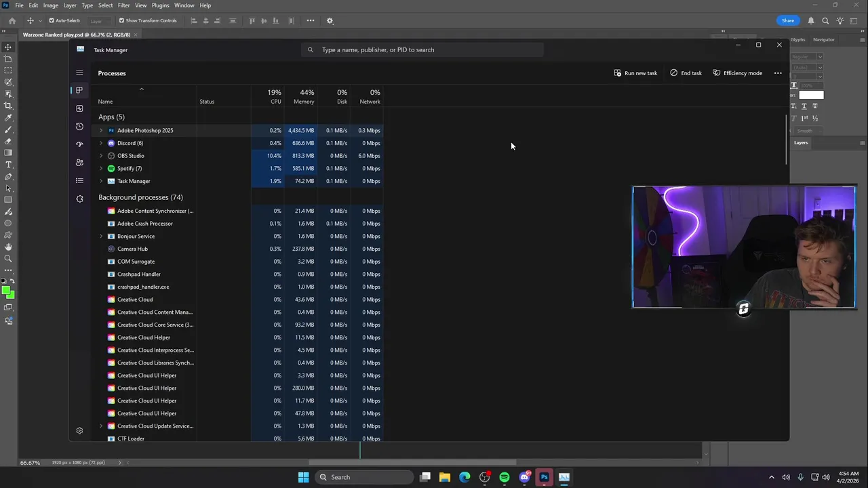Viewport: 868px width, 488px height.
Task: Click End task button
Action: [686, 73]
